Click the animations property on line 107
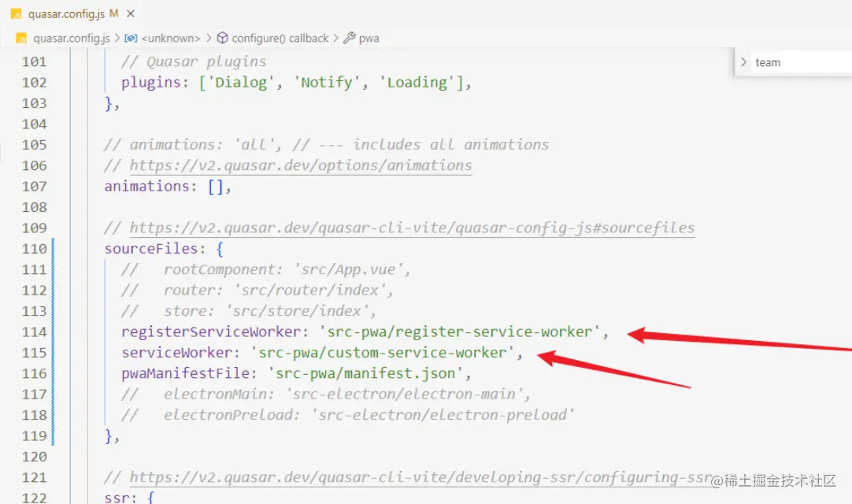Viewport: 852px width, 504px height. 146,186
